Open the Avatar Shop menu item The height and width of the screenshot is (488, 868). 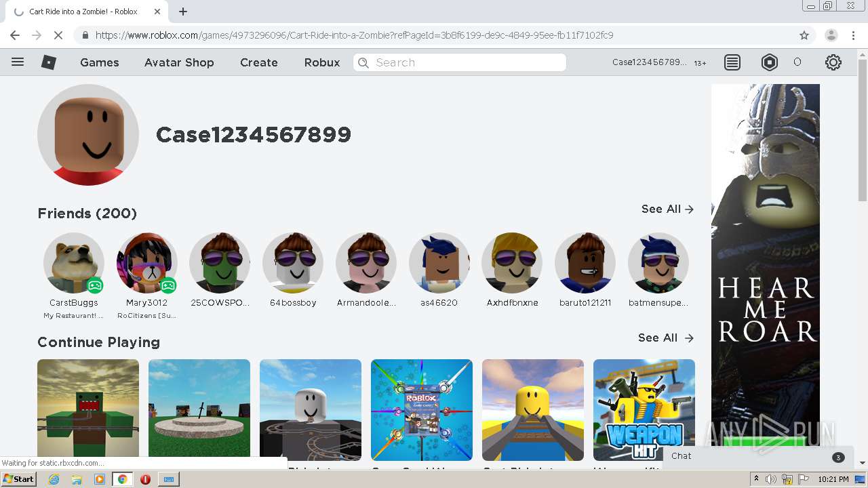(x=179, y=62)
